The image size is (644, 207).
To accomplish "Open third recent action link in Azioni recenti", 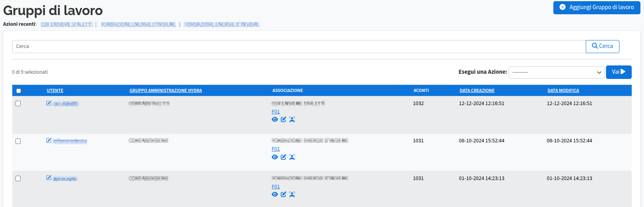I will [x=222, y=24].
